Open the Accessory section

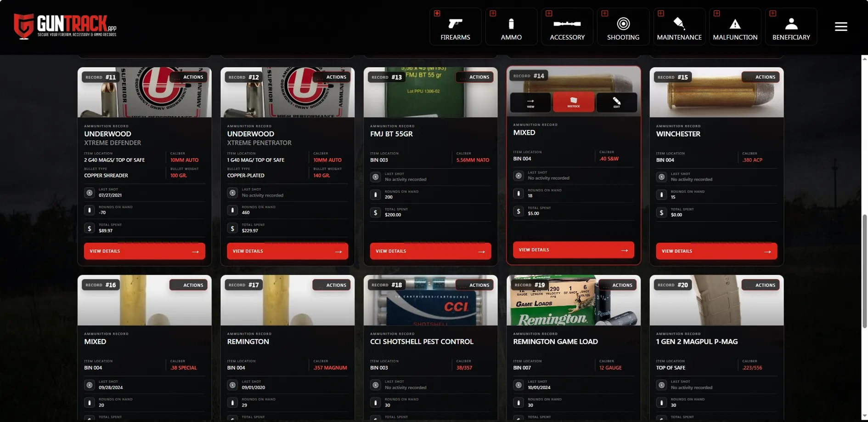[x=567, y=27]
